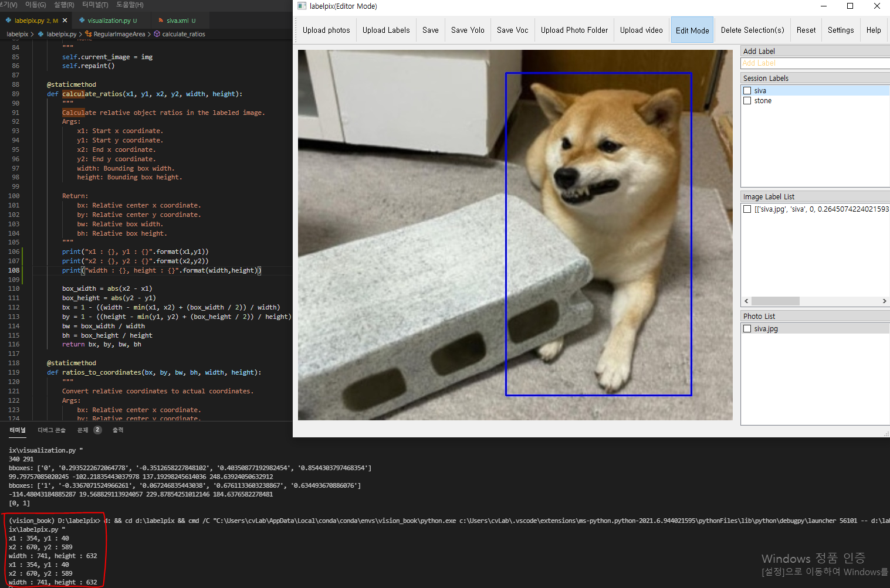Viewport: 890px width, 588px height.
Task: Toggle Edit Mode button
Action: pyautogui.click(x=692, y=30)
